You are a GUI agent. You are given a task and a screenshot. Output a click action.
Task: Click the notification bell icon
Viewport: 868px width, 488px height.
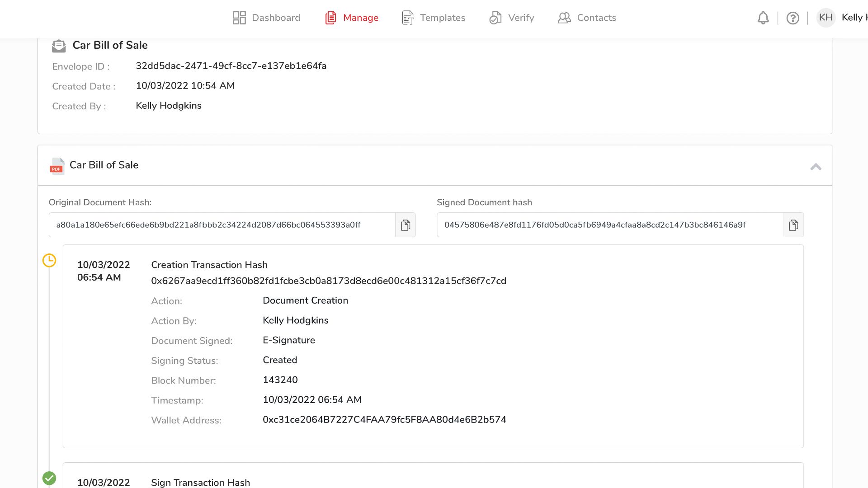pos(763,18)
